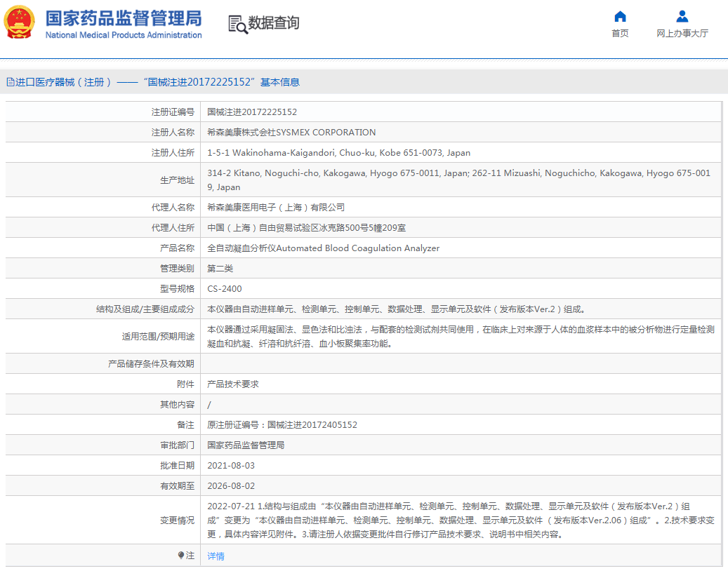Click agent name 希森美康医用电子（上海）有限公司
This screenshot has width=728, height=571.
pos(276,208)
